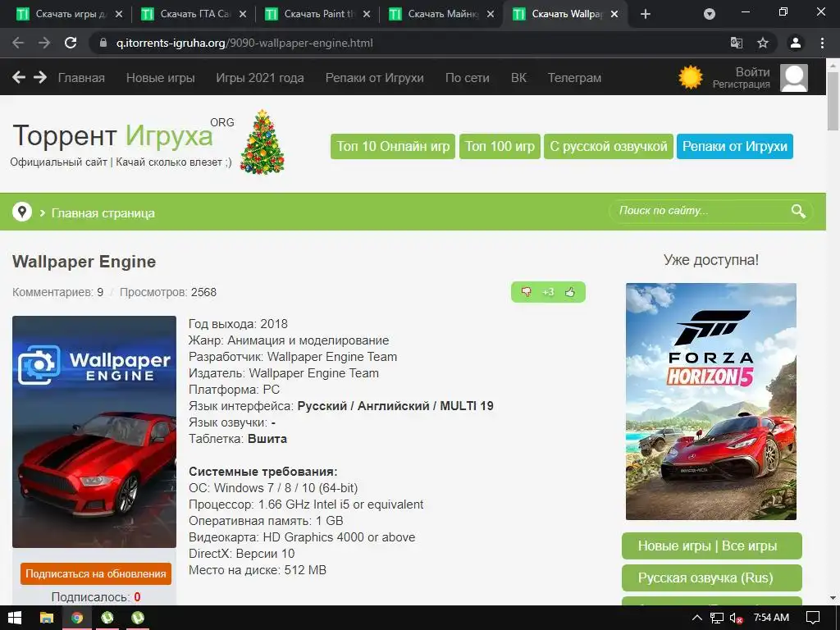Open 'Игры 2021 года' menu item
This screenshot has width=840, height=630.
[260, 78]
